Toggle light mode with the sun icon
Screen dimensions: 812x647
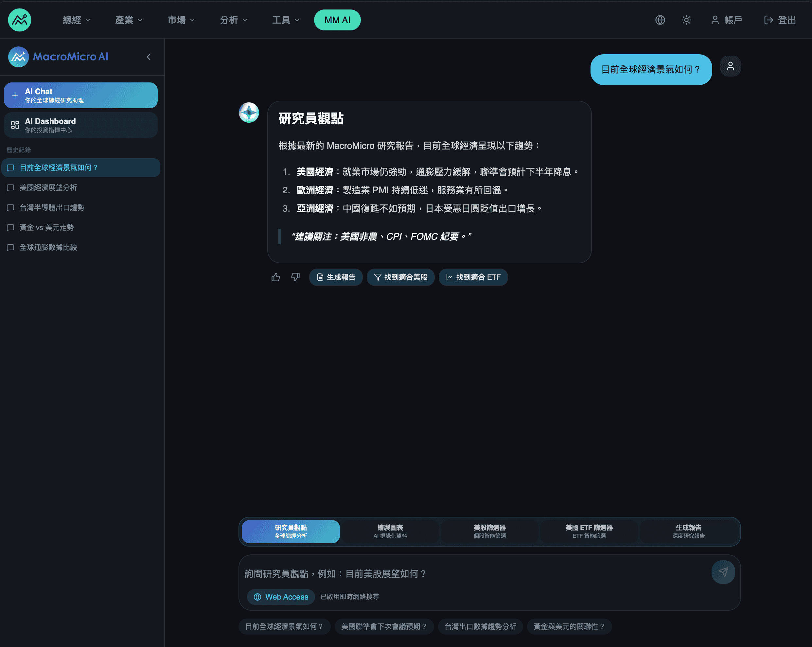click(x=686, y=20)
